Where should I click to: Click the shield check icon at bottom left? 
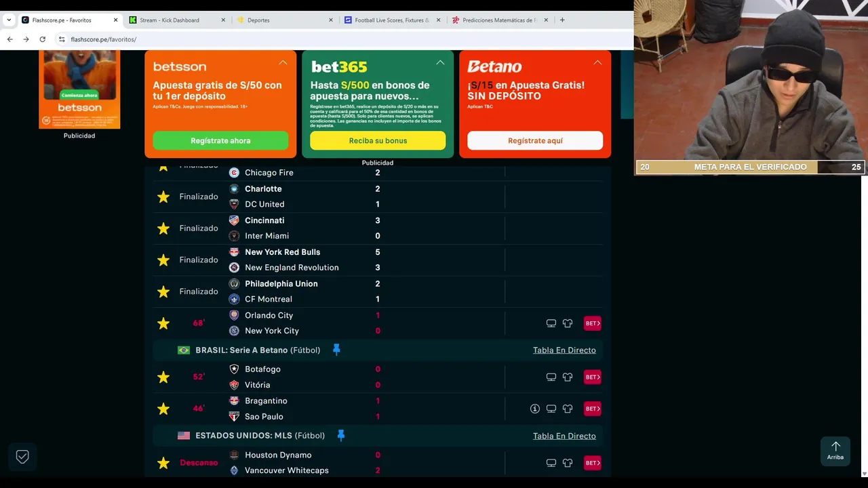[22, 457]
